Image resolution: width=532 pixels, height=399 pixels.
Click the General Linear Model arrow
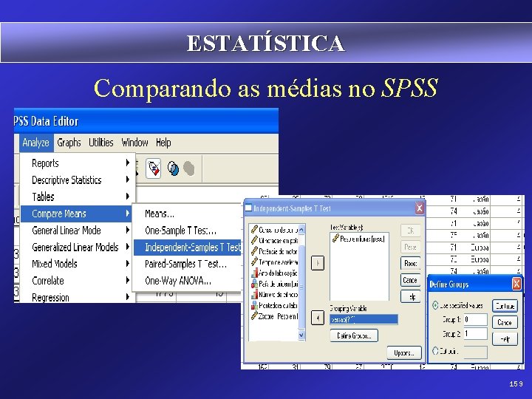click(x=128, y=230)
